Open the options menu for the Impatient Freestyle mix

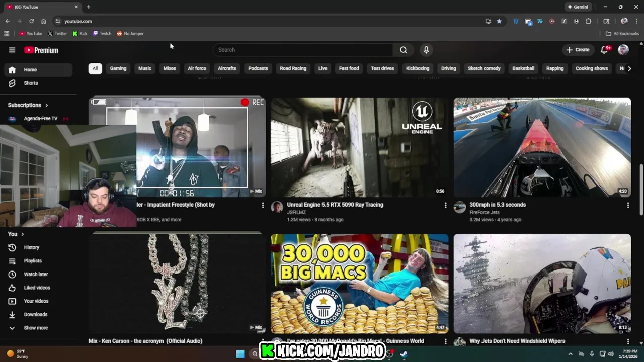[x=263, y=205]
